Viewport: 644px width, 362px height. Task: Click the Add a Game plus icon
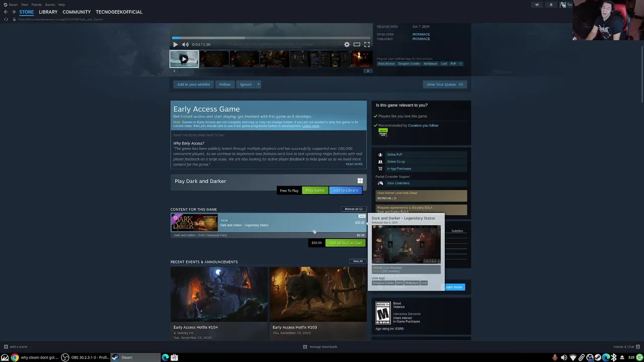[x=6, y=346]
